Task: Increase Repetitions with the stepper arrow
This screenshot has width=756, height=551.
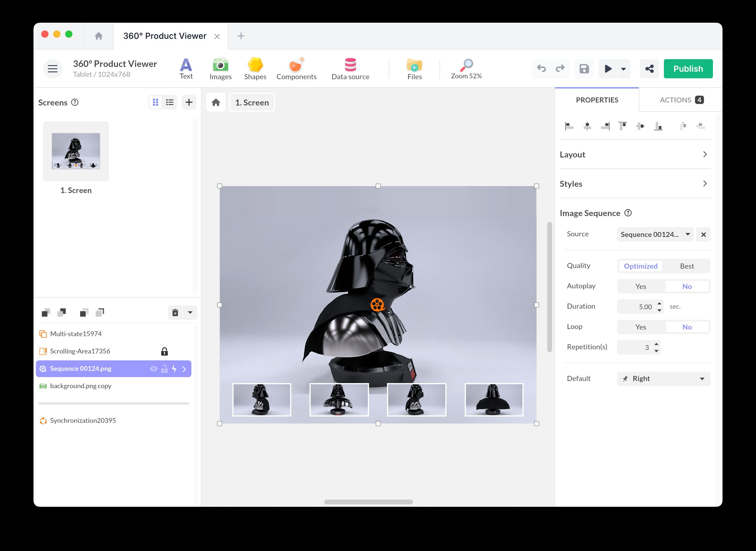Action: (x=656, y=345)
